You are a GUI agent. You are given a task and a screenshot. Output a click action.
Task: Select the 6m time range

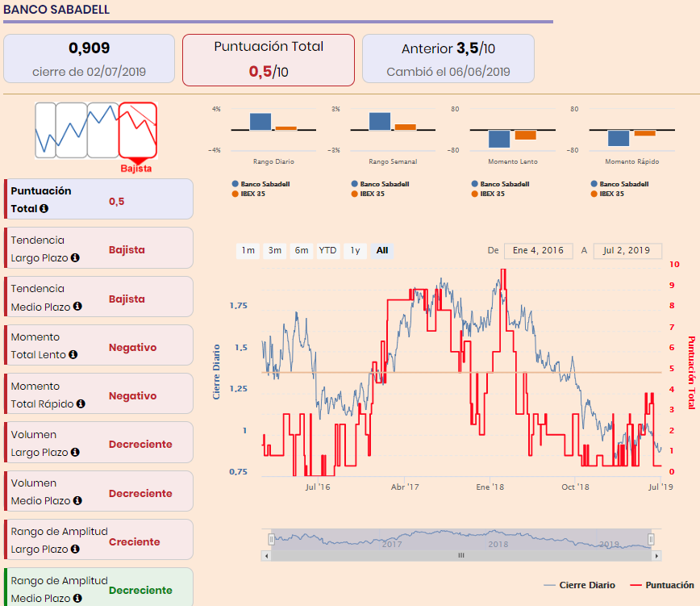[302, 250]
